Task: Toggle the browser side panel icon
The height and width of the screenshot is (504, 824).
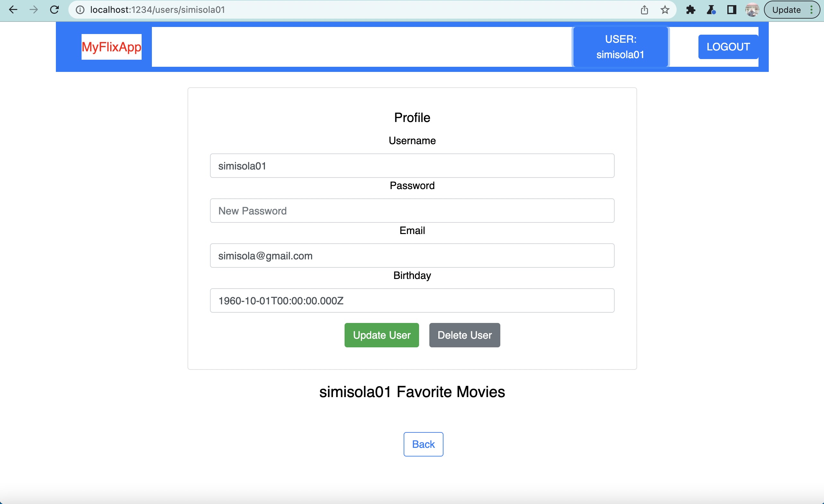Action: click(x=732, y=10)
